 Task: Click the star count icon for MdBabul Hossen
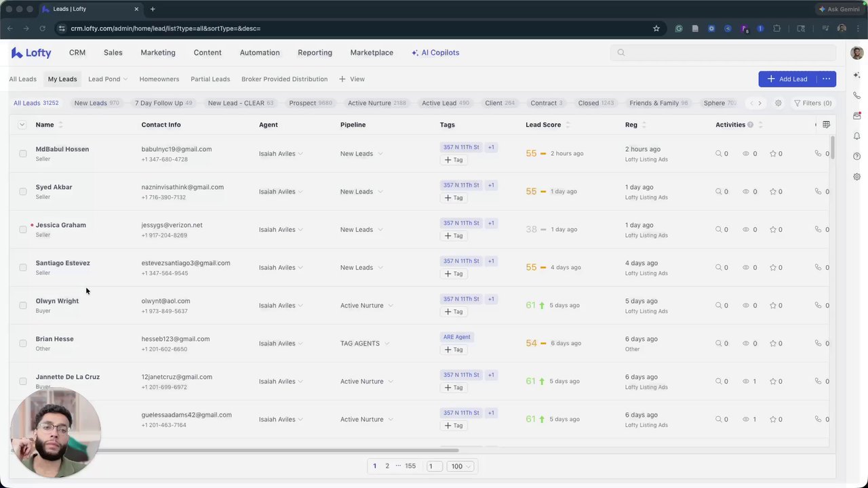click(772, 154)
